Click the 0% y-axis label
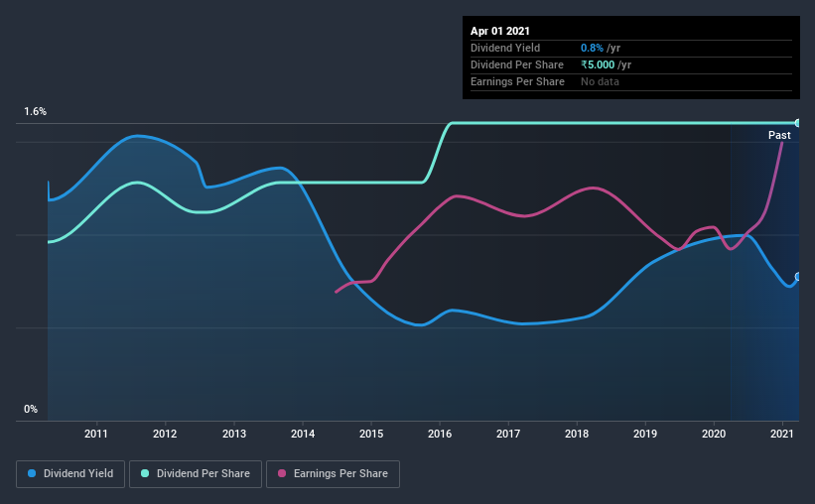The height and width of the screenshot is (504, 815). pos(31,409)
